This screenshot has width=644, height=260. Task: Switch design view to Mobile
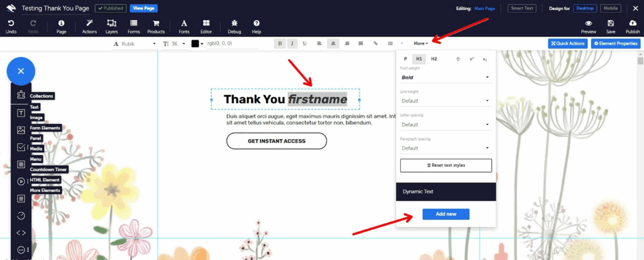(x=611, y=8)
